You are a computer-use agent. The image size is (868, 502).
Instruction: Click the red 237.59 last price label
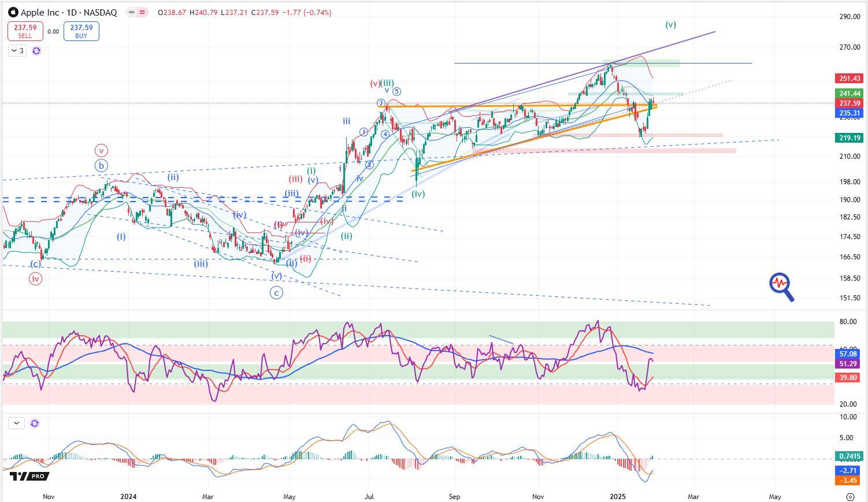point(849,103)
